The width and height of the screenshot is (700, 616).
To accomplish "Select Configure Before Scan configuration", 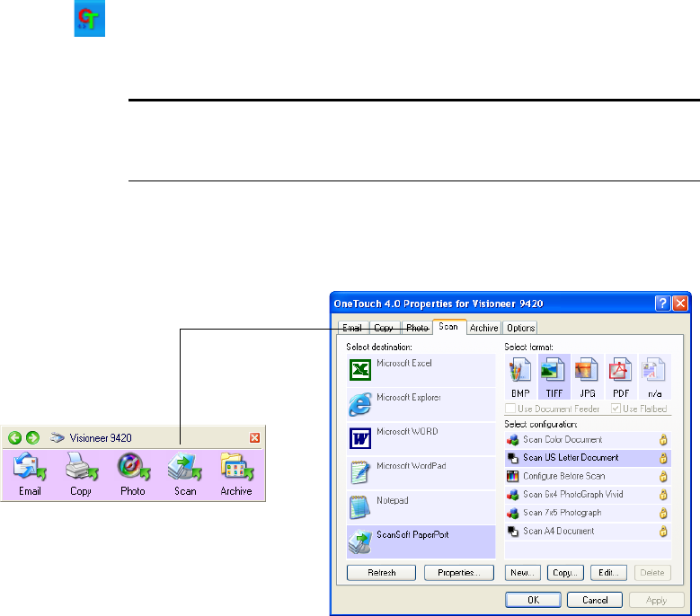I will pyautogui.click(x=588, y=477).
